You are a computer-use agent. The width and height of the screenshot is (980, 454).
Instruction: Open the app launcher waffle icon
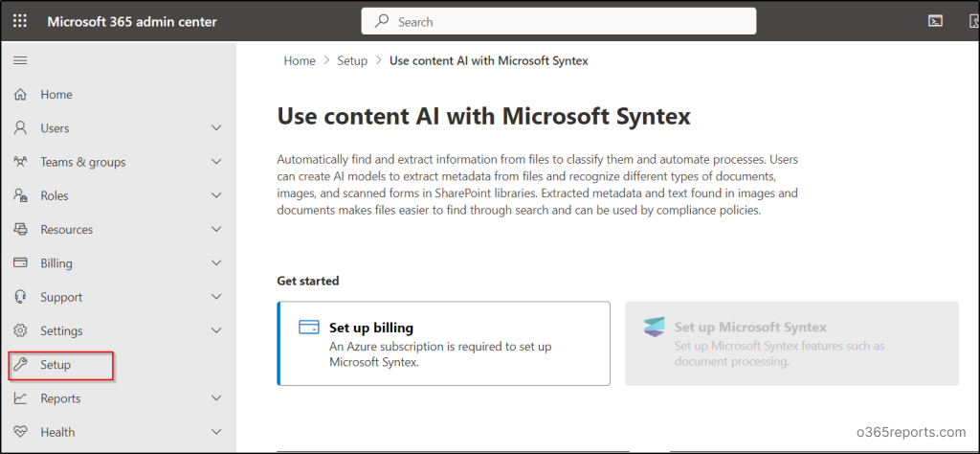[x=20, y=21]
